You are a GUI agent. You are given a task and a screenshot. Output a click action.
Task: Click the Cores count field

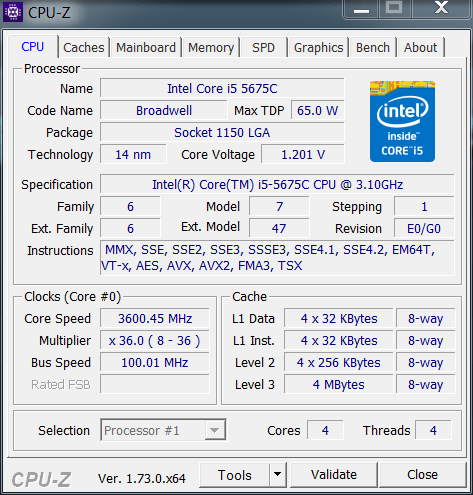click(x=325, y=430)
